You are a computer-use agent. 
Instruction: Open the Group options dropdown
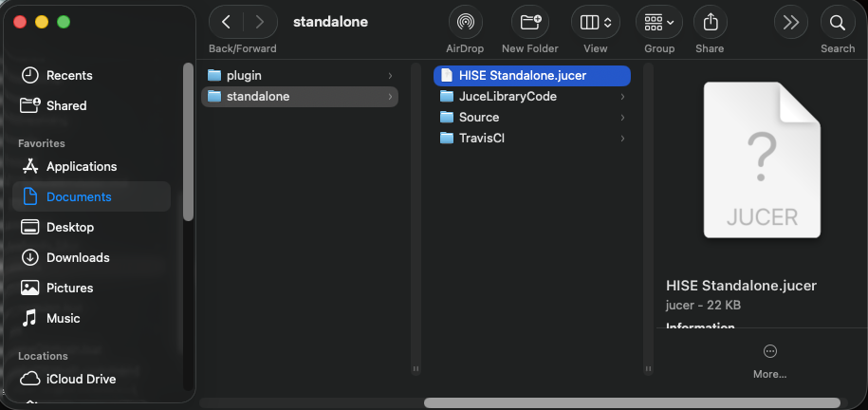coord(658,22)
